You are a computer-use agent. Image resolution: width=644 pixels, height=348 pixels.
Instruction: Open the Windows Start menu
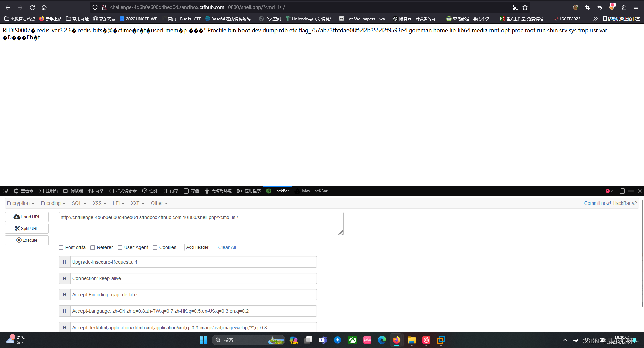(x=203, y=340)
